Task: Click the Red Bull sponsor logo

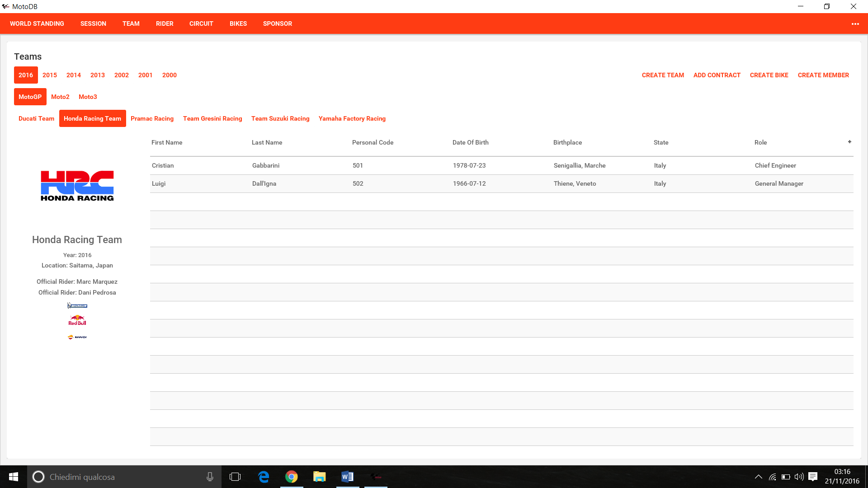Action: click(x=77, y=320)
